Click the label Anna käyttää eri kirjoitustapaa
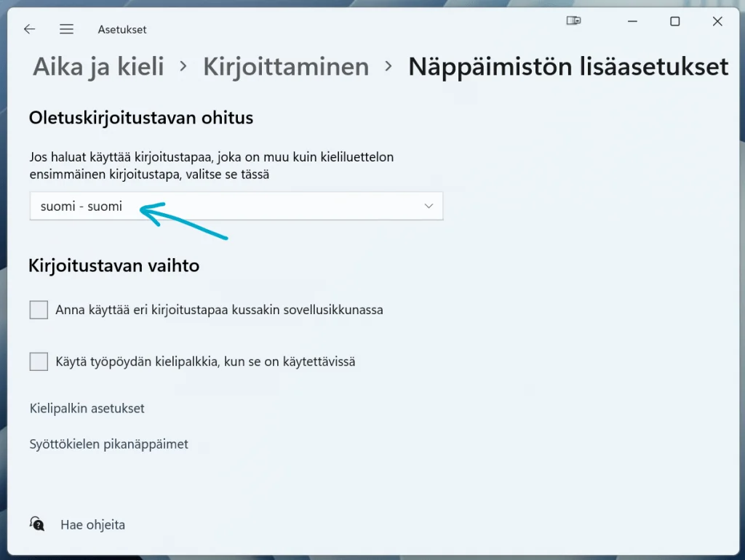The height and width of the screenshot is (560, 745). point(219,310)
